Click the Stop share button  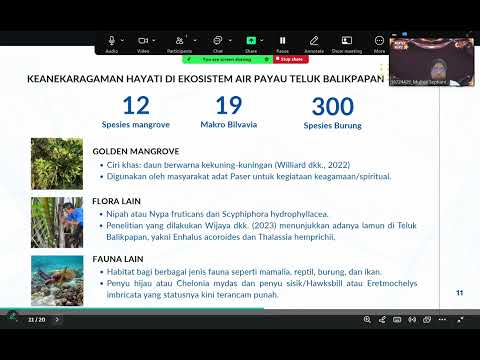(291, 59)
